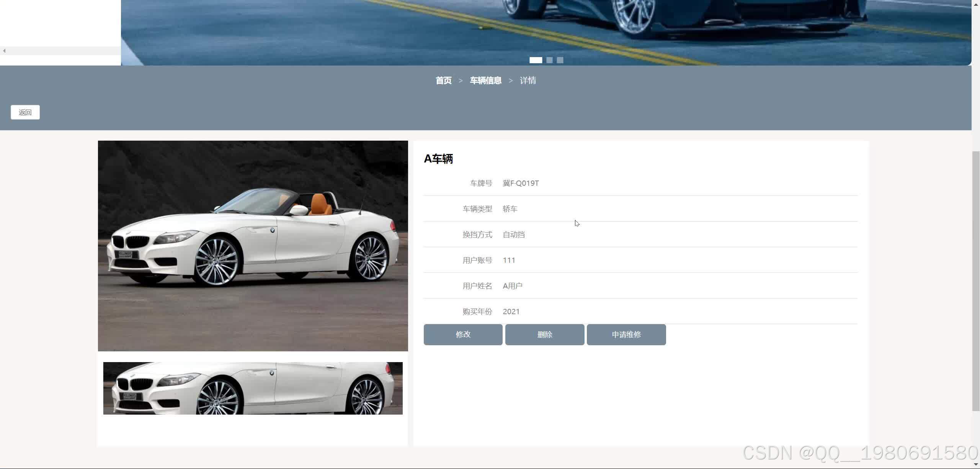Select the car thumbnail below main image
The height and width of the screenshot is (469, 980).
[x=253, y=388]
